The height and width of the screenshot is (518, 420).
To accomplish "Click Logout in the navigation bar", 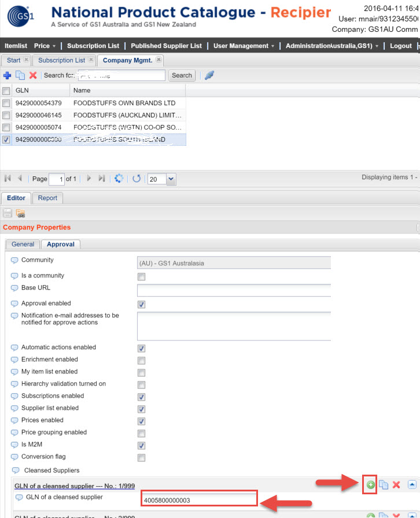I will tap(401, 46).
